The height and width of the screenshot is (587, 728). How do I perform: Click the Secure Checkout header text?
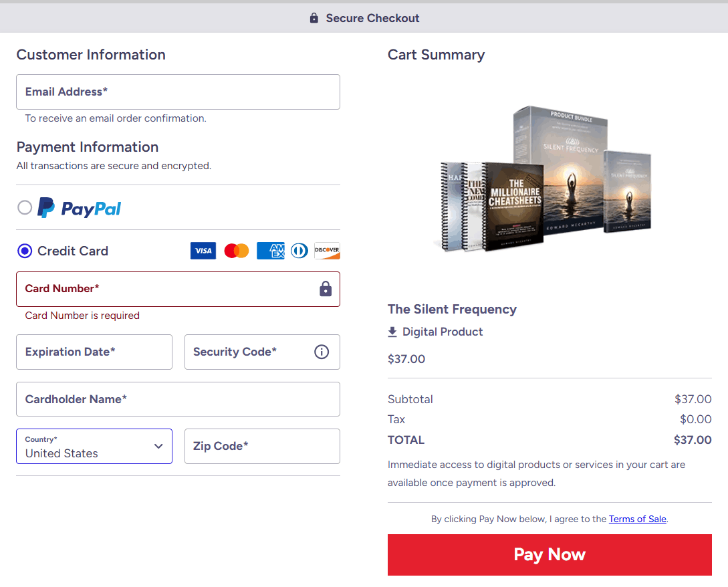pos(372,18)
